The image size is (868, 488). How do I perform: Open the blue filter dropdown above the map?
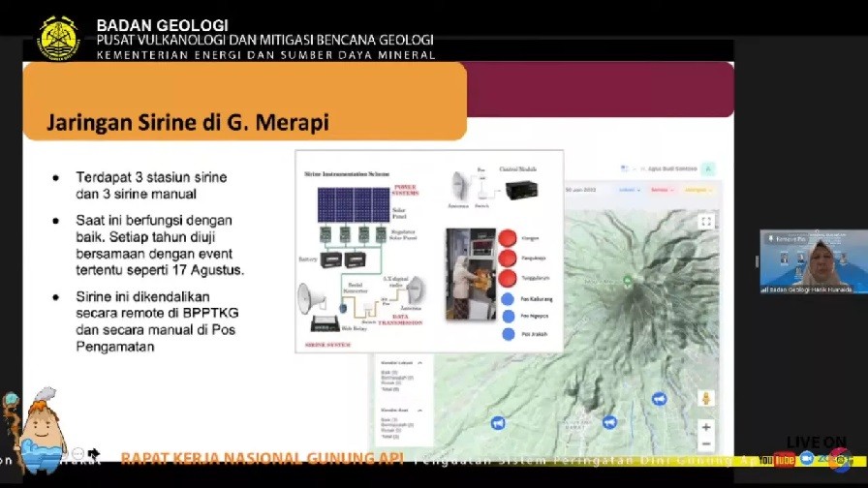(630, 190)
